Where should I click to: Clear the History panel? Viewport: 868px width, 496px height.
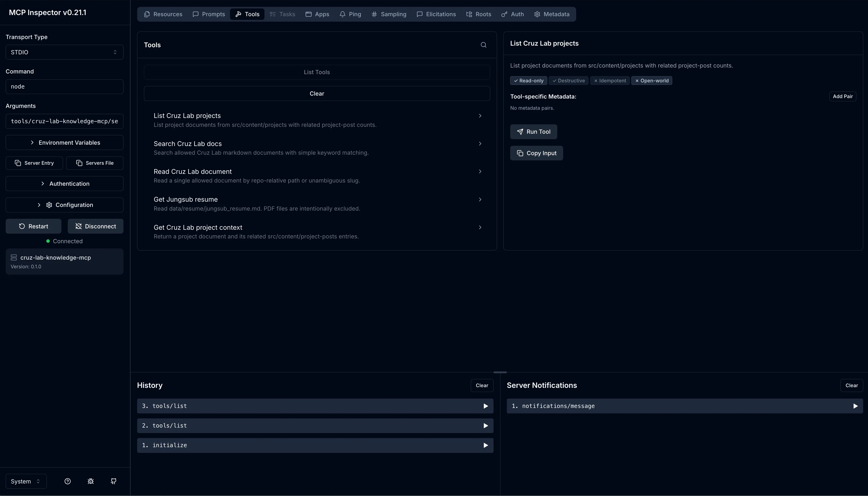point(482,386)
